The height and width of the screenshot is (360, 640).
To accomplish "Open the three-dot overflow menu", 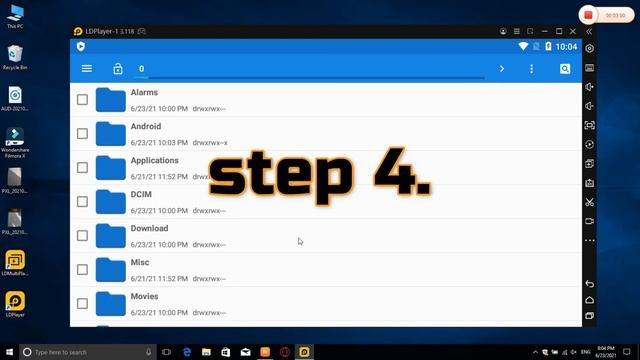I will click(x=531, y=69).
